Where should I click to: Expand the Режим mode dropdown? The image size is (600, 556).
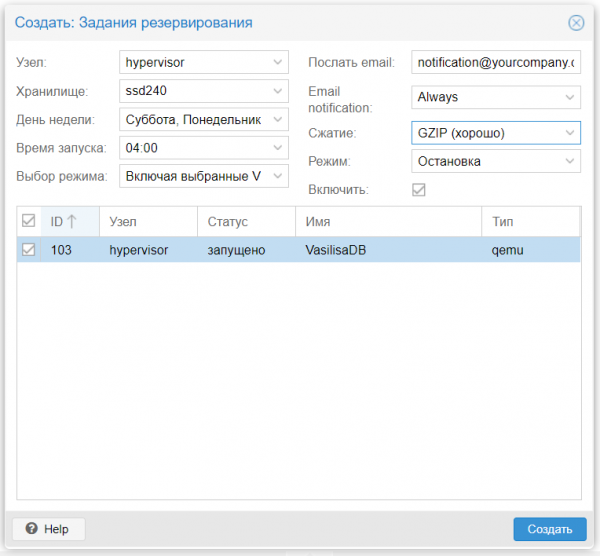570,161
